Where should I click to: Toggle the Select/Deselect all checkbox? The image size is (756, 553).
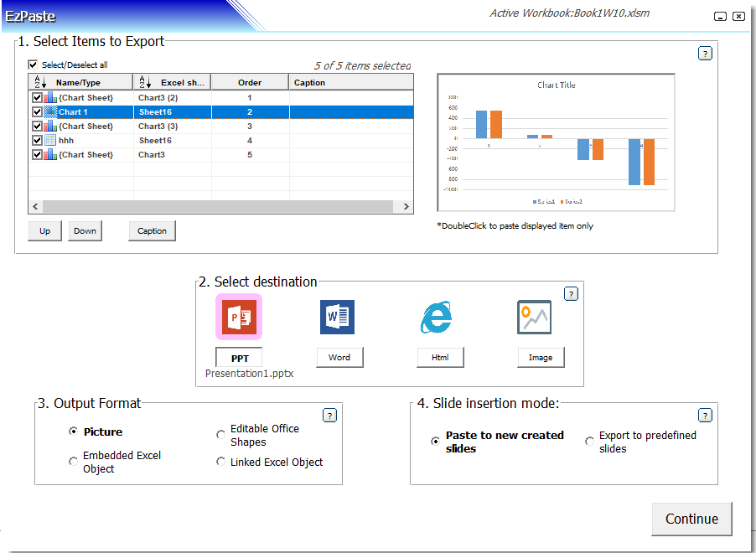[x=32, y=65]
